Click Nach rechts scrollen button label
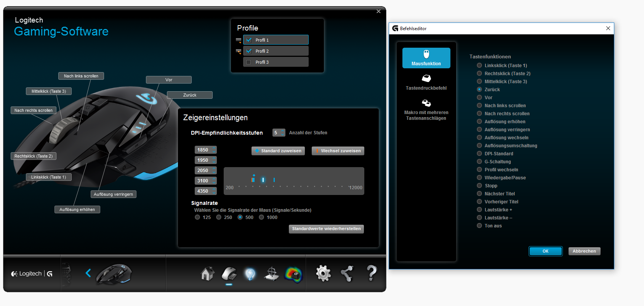Screen dimensions: 644x306 (34, 110)
